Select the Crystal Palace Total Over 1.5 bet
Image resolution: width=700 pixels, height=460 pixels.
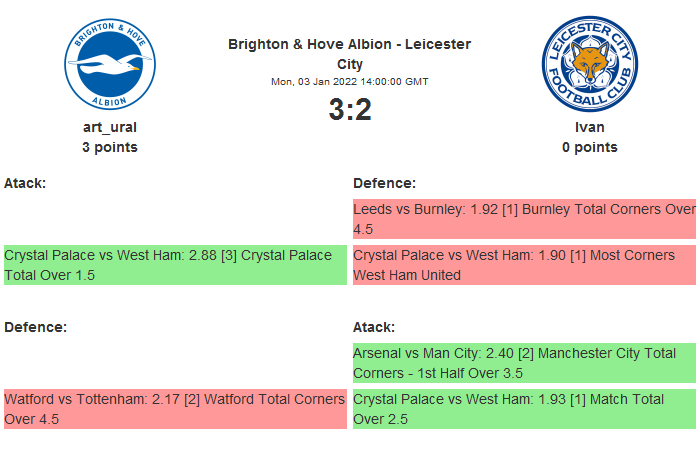coord(175,265)
